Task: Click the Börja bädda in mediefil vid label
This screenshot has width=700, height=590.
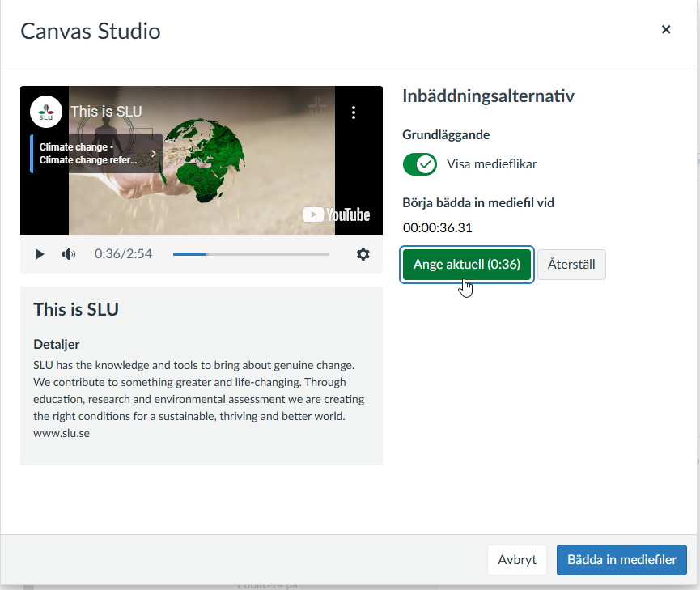Action: (478, 203)
